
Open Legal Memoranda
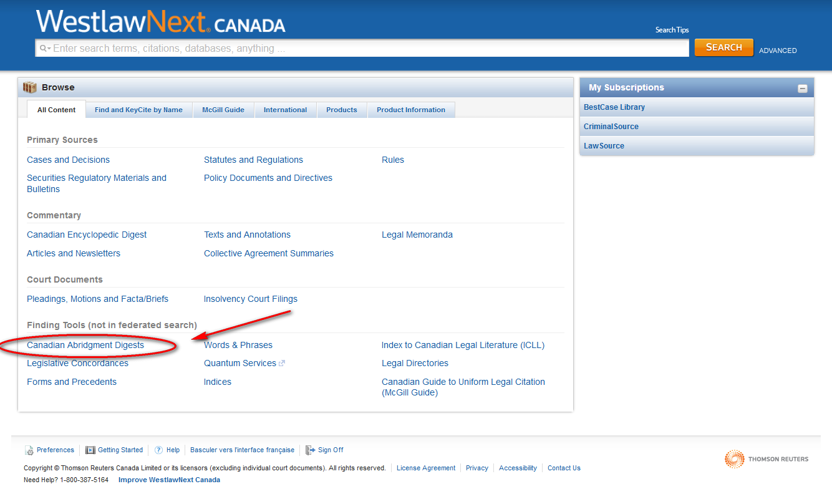(417, 235)
